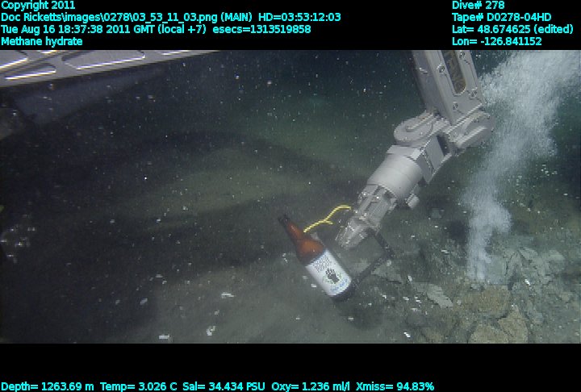Click the white label on the bottle
This screenshot has height=392, width=581.
(x=329, y=271)
